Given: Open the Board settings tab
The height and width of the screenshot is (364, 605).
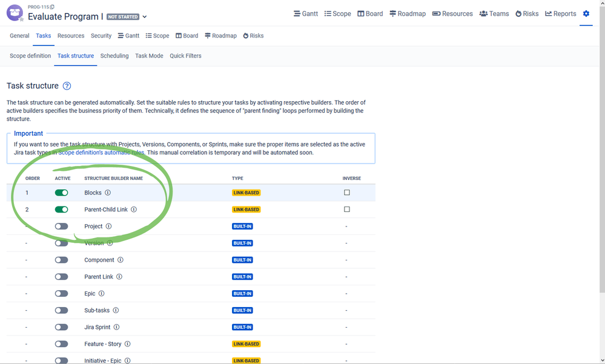Looking at the screenshot, I should [187, 36].
